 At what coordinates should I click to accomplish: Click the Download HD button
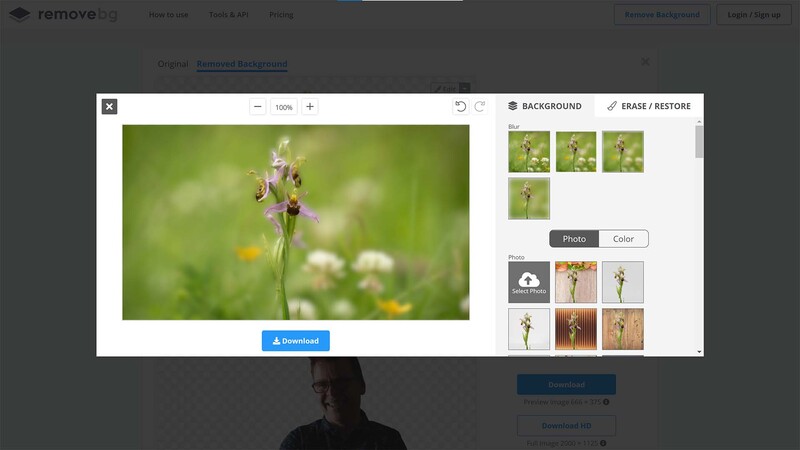(566, 426)
